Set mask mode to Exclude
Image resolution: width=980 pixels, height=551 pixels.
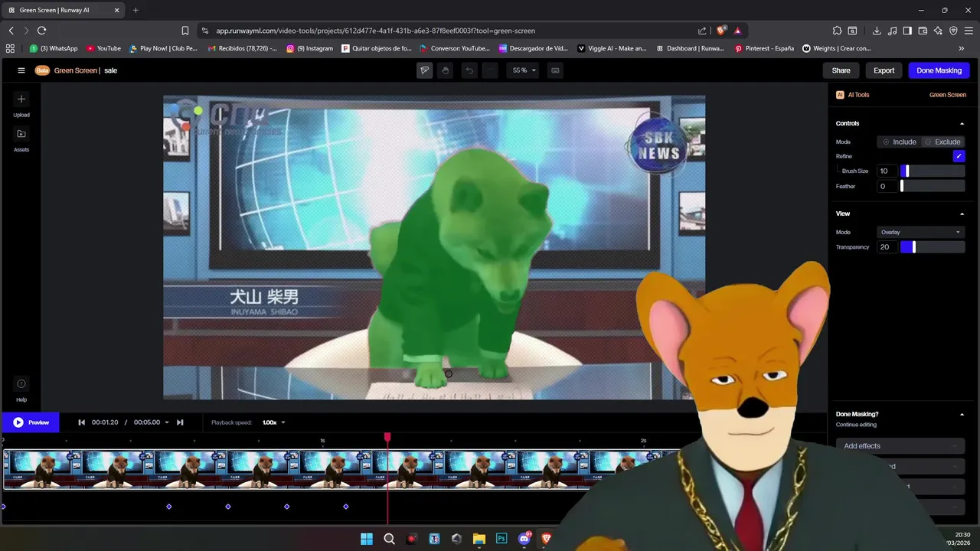[942, 142]
